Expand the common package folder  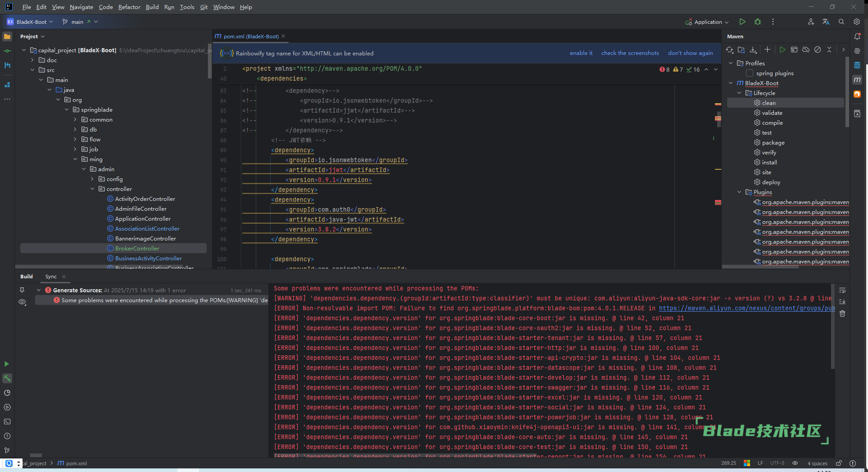(x=75, y=119)
